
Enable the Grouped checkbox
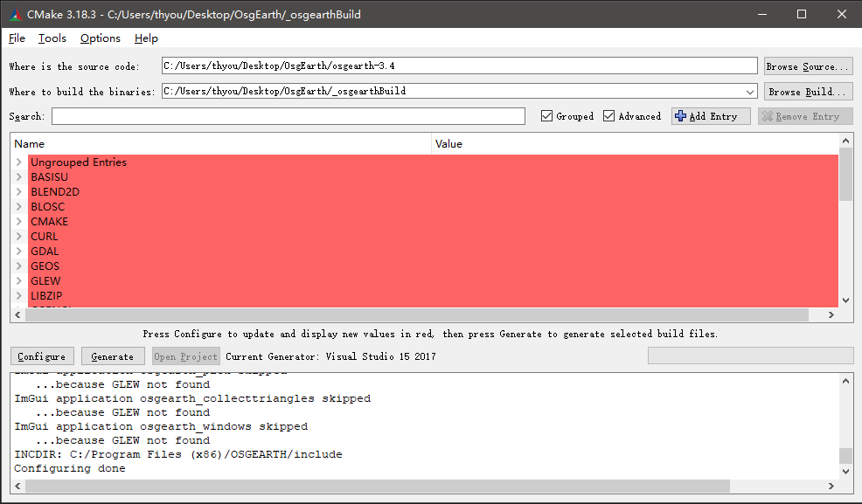click(x=547, y=116)
